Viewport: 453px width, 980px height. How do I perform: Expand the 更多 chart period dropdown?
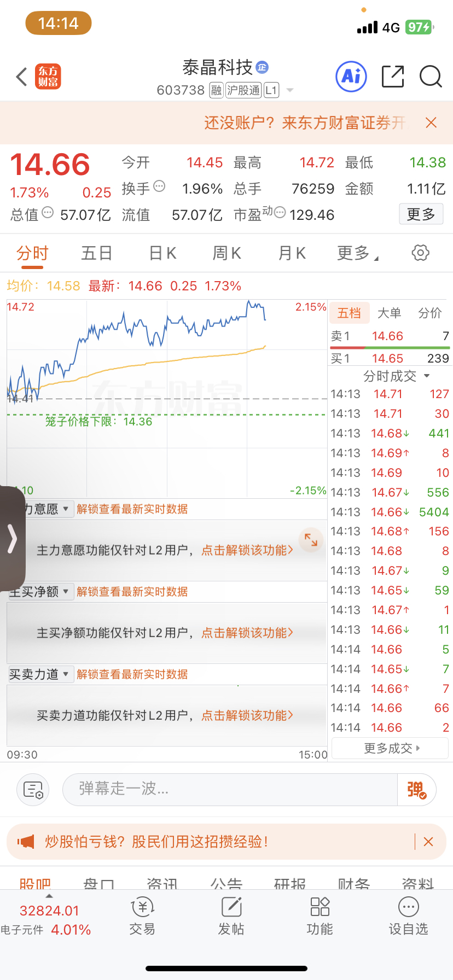358,253
